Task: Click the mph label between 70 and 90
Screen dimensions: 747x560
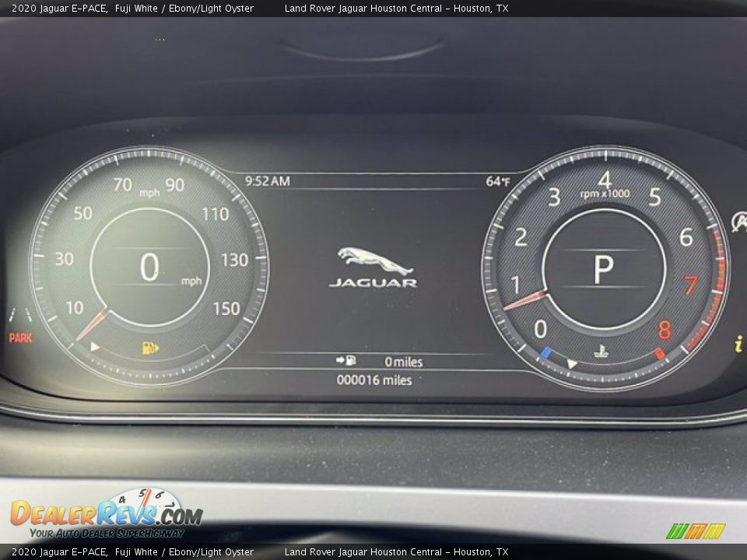Action: [x=149, y=193]
